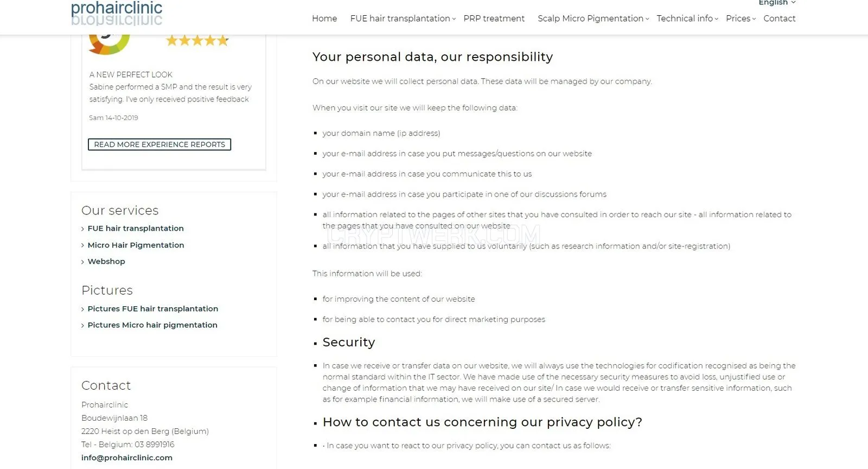Open FUE hair transplantation service link
The height and width of the screenshot is (469, 868).
(136, 229)
